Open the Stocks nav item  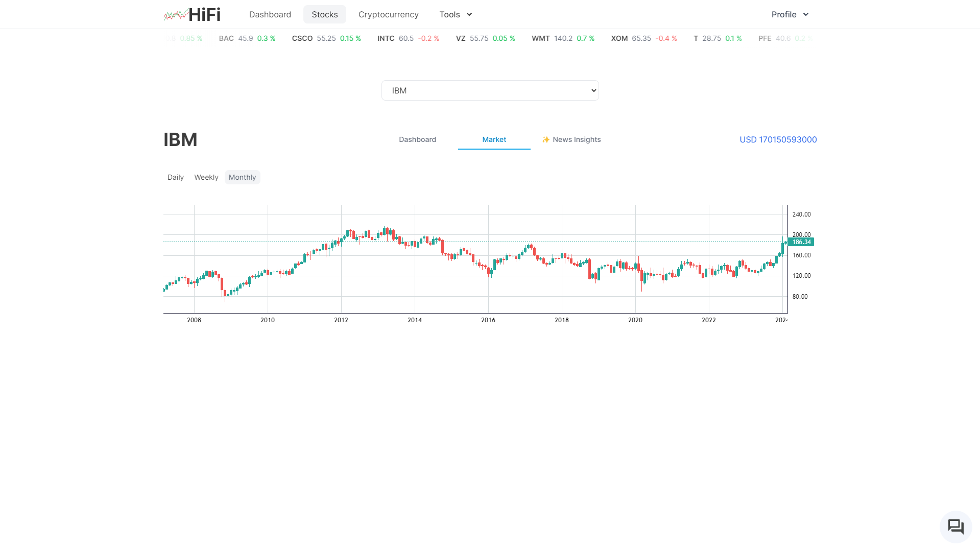pyautogui.click(x=325, y=14)
